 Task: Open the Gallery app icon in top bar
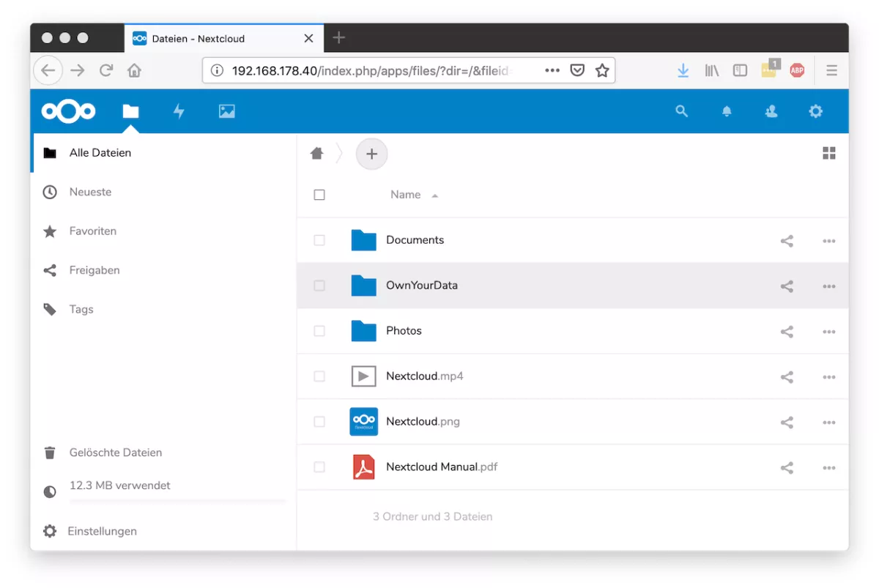[226, 111]
